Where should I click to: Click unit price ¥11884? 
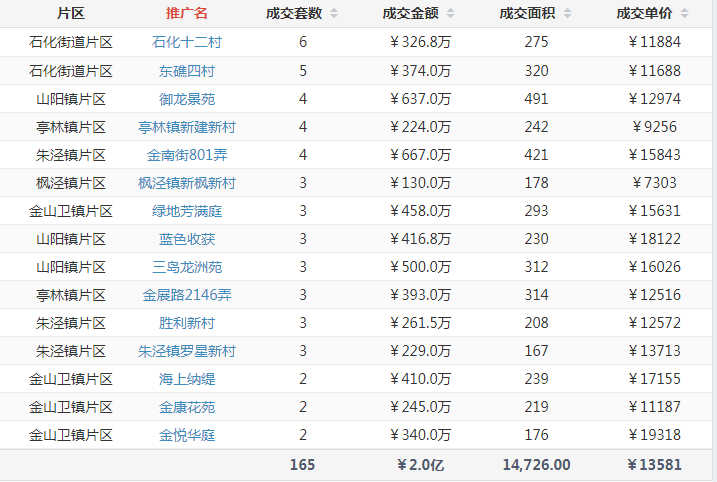point(654,42)
